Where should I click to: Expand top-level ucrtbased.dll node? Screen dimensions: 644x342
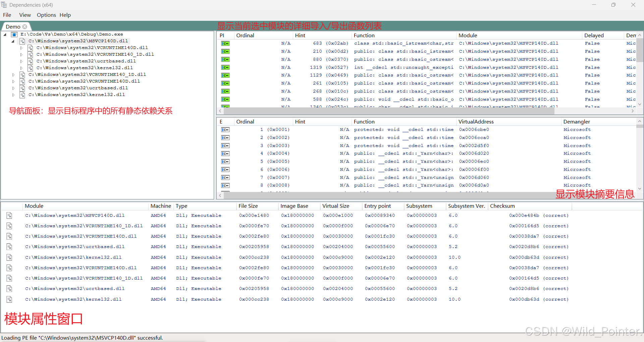pos(13,88)
